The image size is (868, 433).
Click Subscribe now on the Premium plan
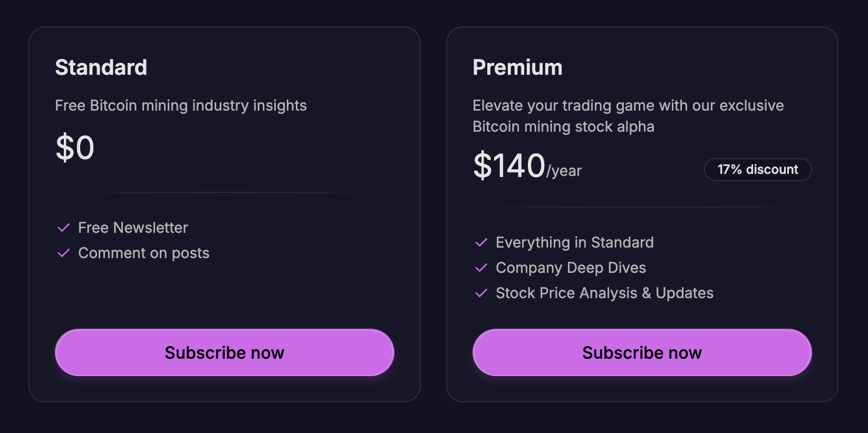pos(642,352)
